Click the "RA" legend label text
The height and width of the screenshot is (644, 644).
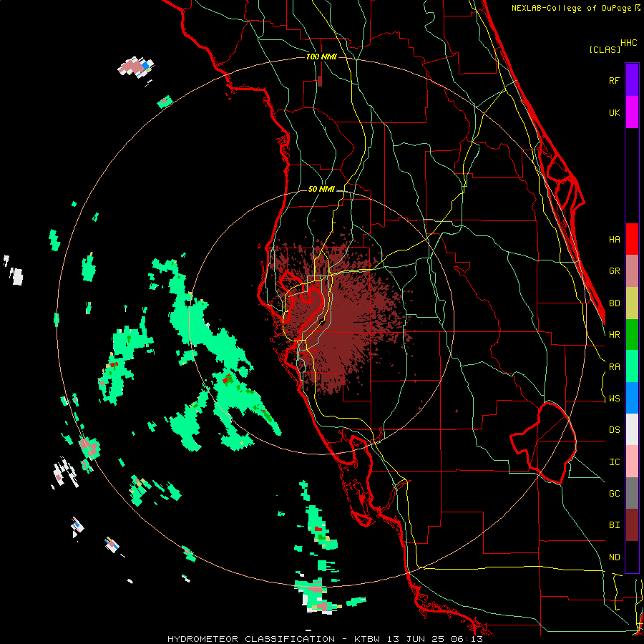[x=614, y=367]
